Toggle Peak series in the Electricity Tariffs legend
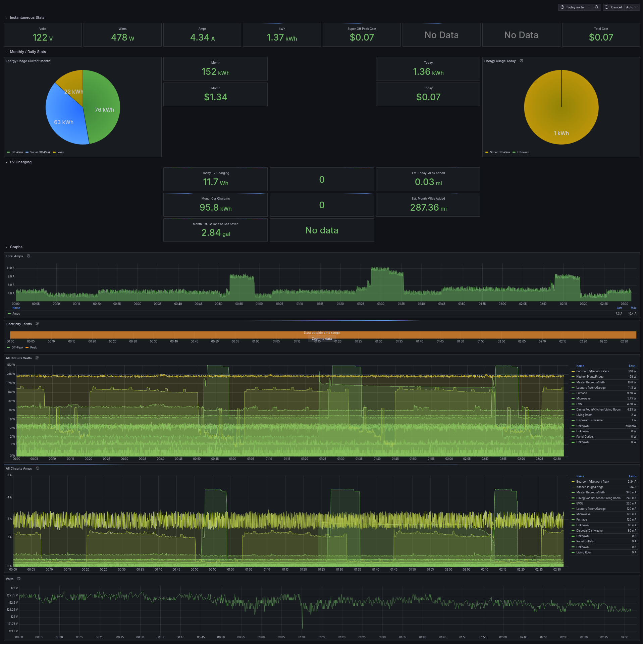644x645 pixels. click(x=33, y=347)
